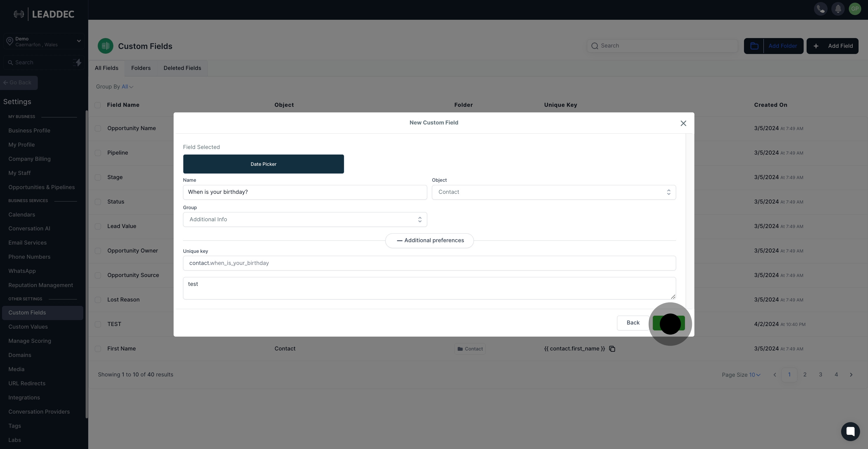Go to results page 4
Viewport: 868px width, 449px height.
click(836, 375)
